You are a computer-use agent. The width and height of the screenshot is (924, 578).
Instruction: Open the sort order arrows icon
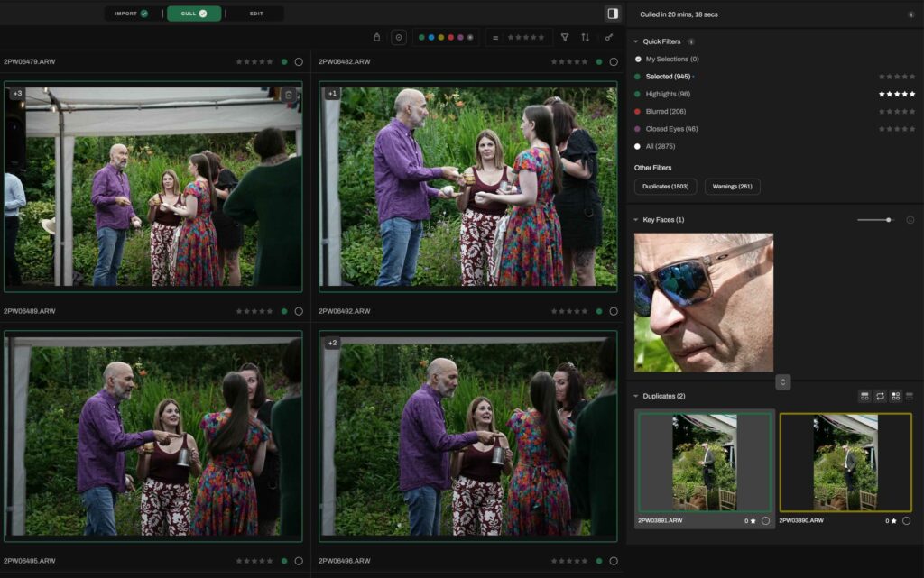(585, 37)
